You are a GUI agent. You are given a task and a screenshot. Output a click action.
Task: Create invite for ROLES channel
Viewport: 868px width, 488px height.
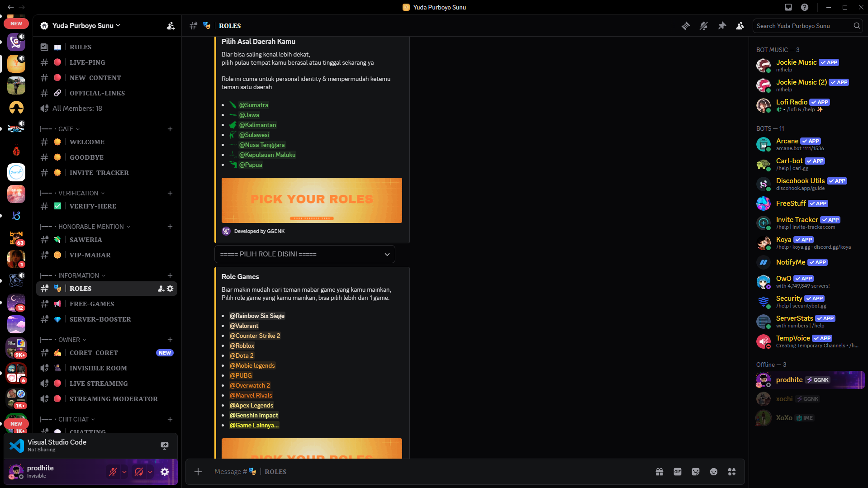[x=161, y=289]
